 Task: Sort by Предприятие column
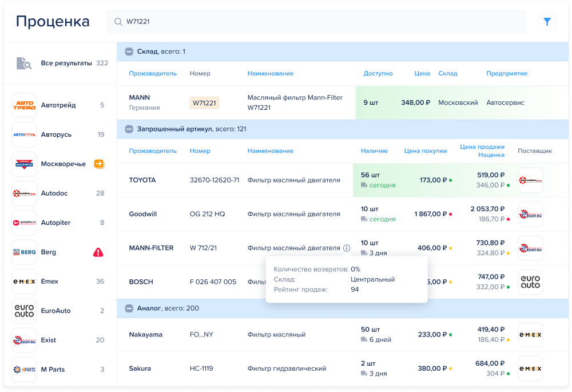[x=507, y=73]
